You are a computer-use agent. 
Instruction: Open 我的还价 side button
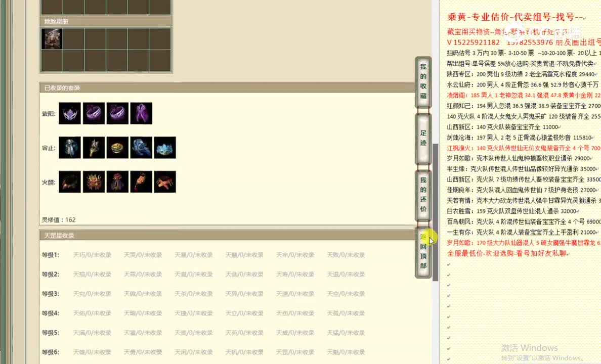click(x=423, y=195)
